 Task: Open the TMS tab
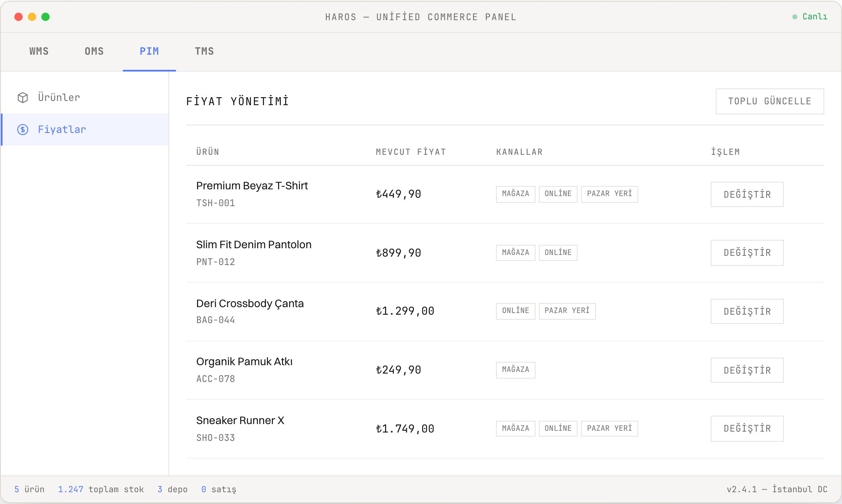(x=205, y=51)
